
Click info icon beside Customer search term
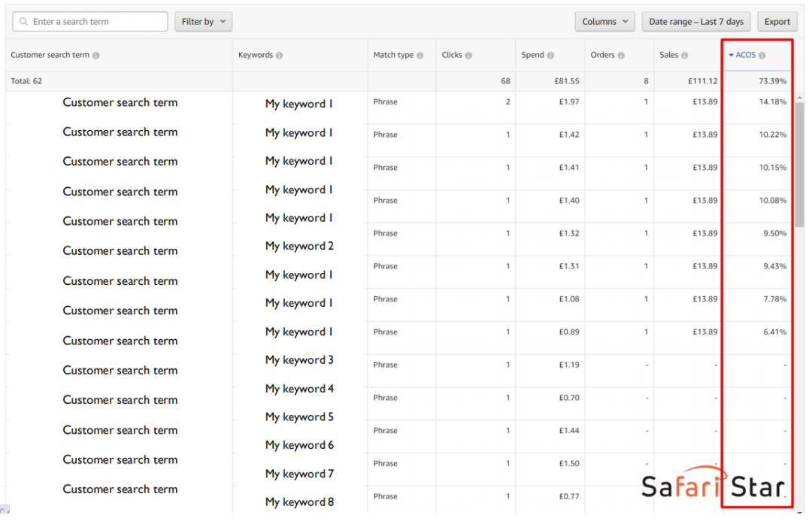click(96, 56)
